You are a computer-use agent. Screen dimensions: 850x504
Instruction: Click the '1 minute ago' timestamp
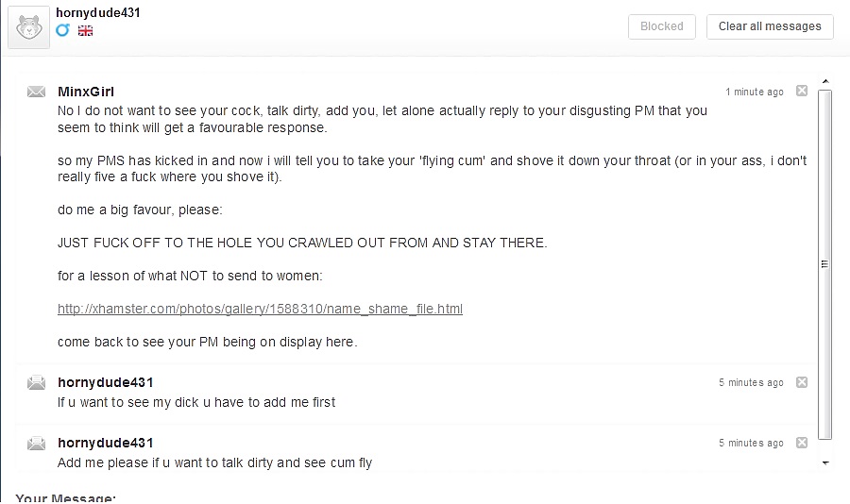click(755, 92)
